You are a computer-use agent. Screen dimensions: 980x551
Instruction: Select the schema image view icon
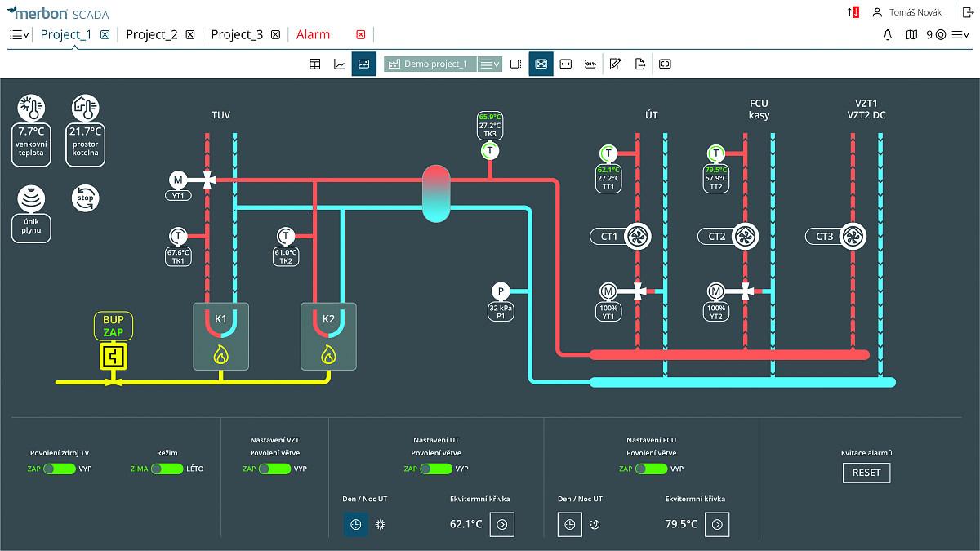click(363, 64)
